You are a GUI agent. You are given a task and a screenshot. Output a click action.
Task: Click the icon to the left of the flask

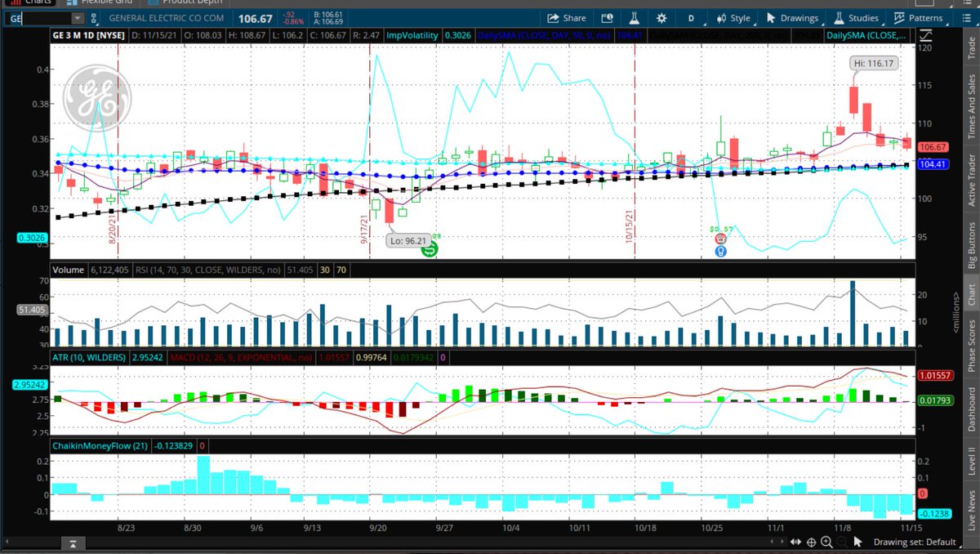(x=607, y=18)
